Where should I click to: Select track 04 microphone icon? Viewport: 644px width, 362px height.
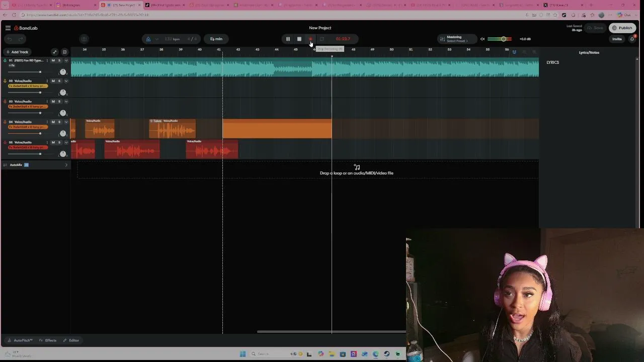coord(5,122)
